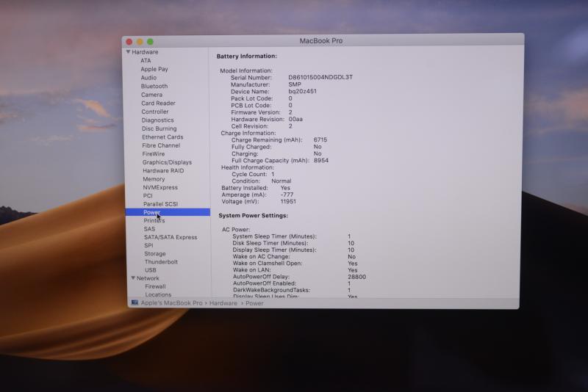Collapse the Hardware section triangle
The width and height of the screenshot is (588, 392).
coord(128,52)
